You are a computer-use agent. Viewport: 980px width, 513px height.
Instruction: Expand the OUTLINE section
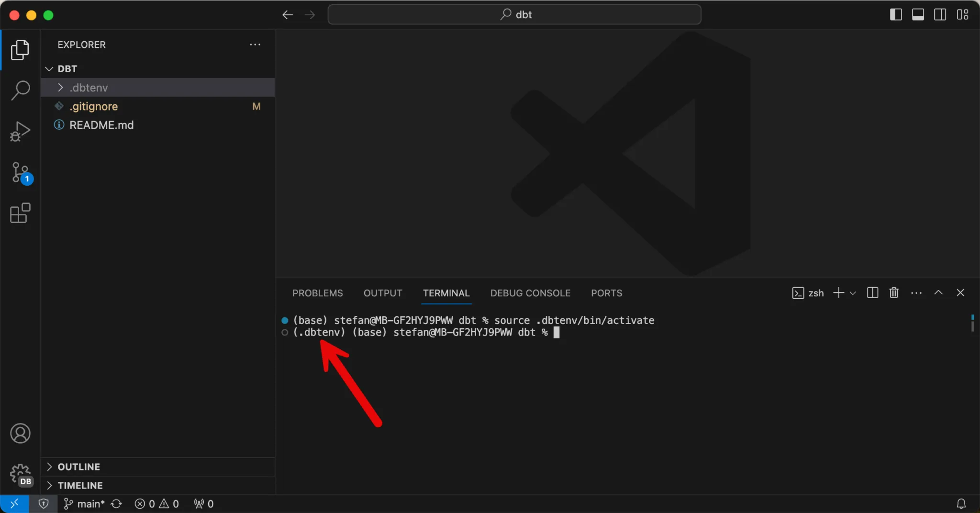(78, 467)
